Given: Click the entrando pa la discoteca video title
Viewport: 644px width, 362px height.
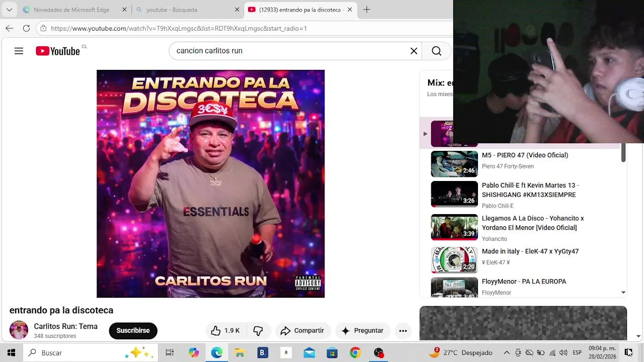Looking at the screenshot, I should tap(61, 310).
